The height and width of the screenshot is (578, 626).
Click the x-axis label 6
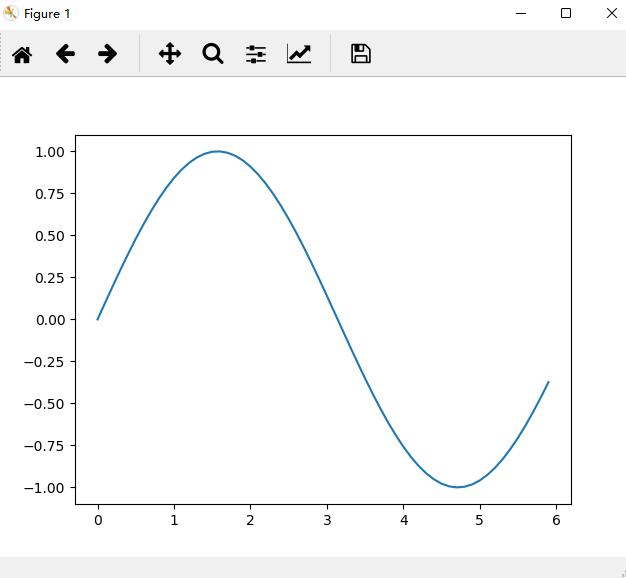click(557, 520)
